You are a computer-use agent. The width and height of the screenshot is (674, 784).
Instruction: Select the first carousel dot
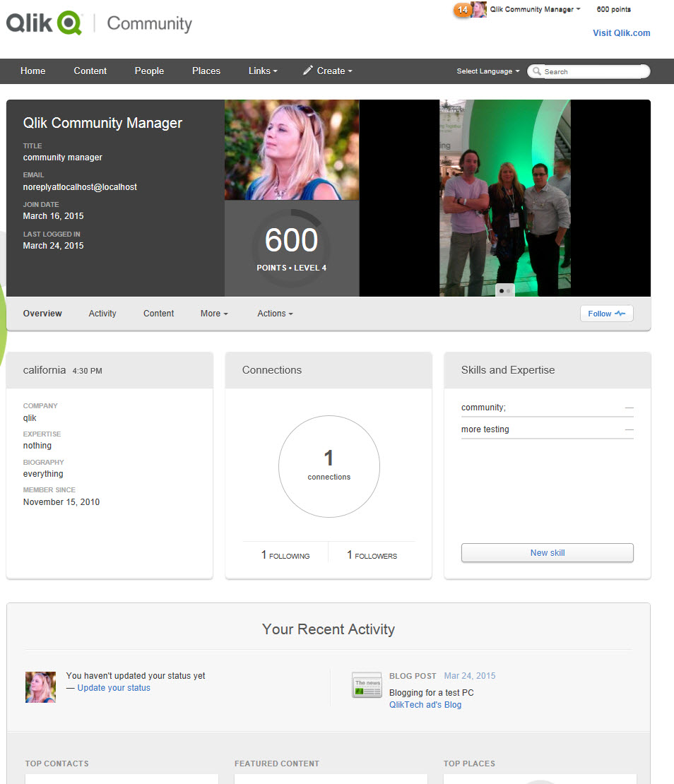(x=502, y=291)
